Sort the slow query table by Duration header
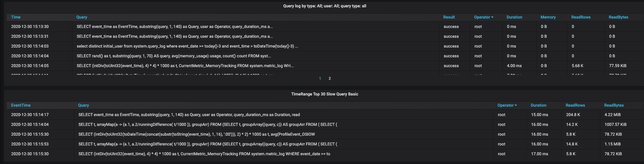Screen dimensions: 644x164 [x=538, y=105]
